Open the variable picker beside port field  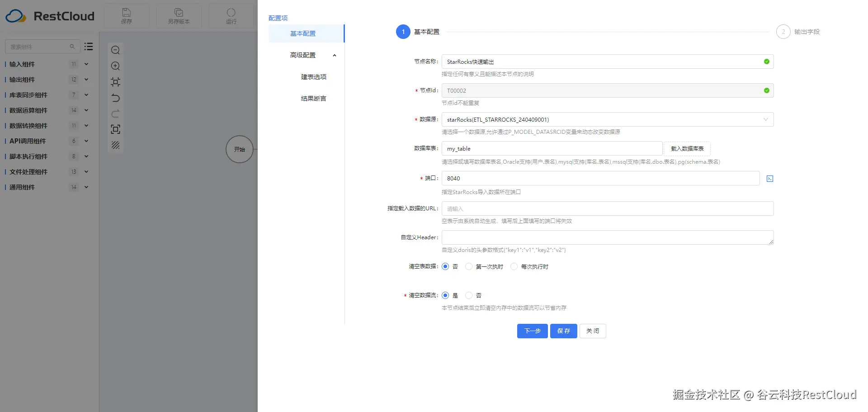pos(770,179)
